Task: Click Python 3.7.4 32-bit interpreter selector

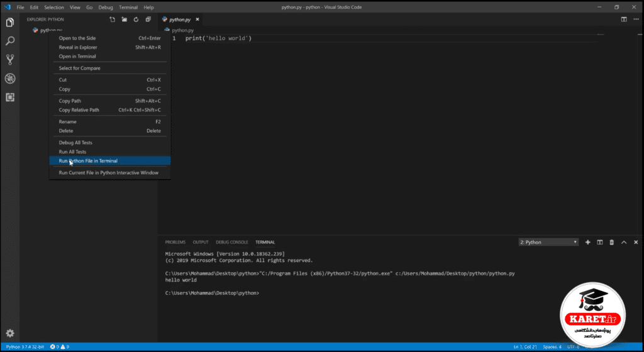Action: click(x=25, y=347)
